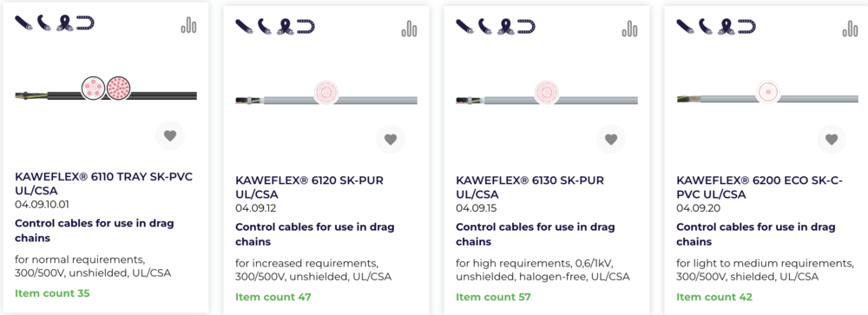This screenshot has height=315, width=868.
Task: Click Item count 35 label
Action: [x=52, y=293]
